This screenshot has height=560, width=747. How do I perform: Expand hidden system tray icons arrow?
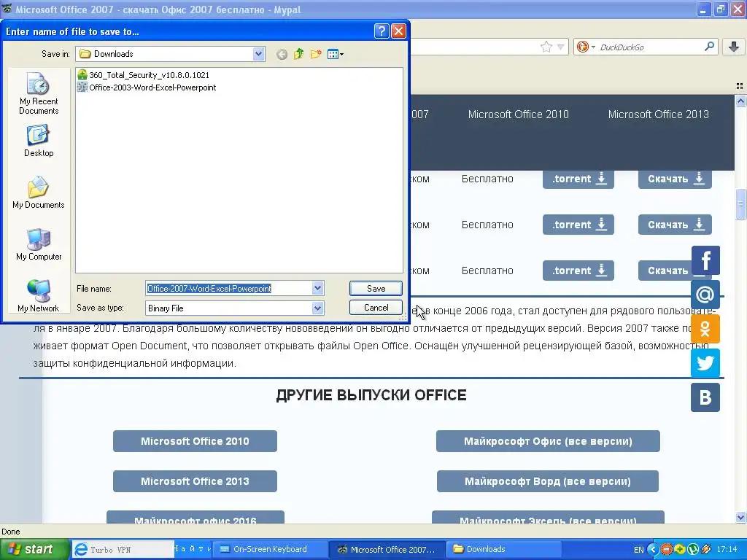click(653, 550)
